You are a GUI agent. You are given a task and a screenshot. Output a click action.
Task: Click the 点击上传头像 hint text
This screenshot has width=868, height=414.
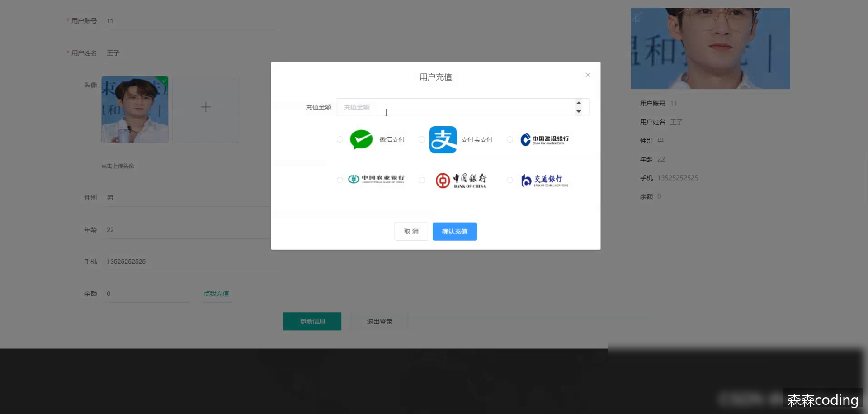118,166
